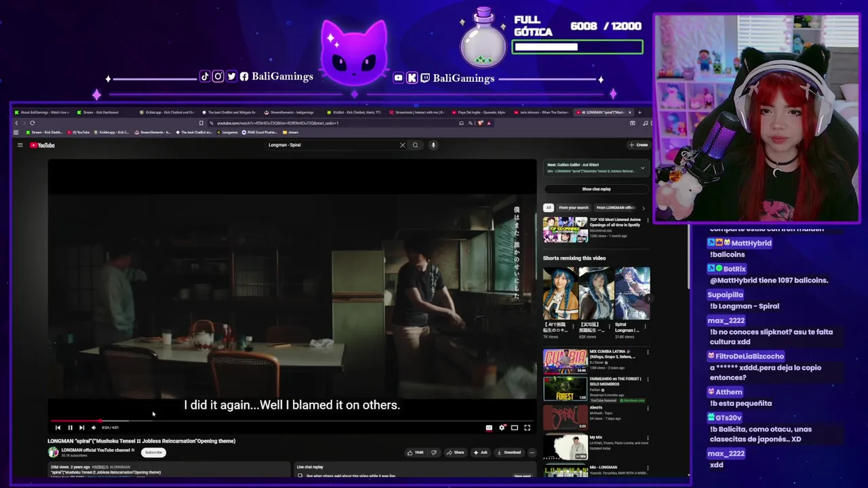This screenshot has width=868, height=488.
Task: Open options for My Mix
Action: pyautogui.click(x=648, y=438)
